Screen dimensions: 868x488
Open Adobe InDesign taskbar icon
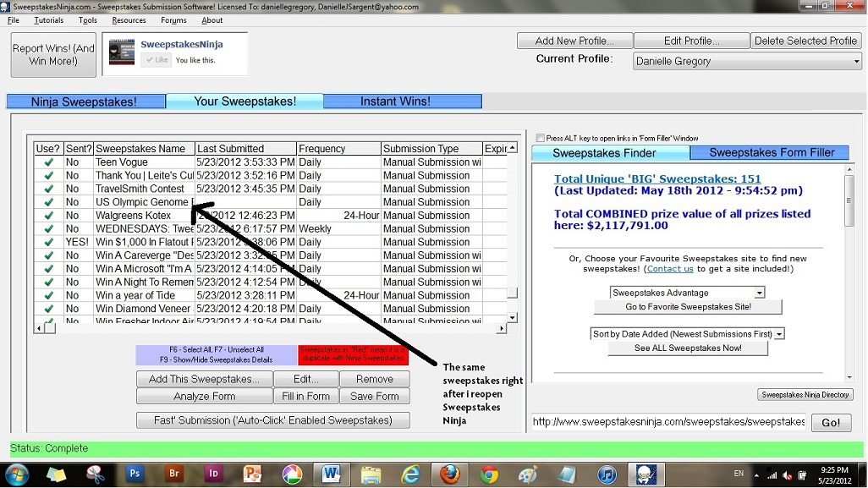click(213, 474)
